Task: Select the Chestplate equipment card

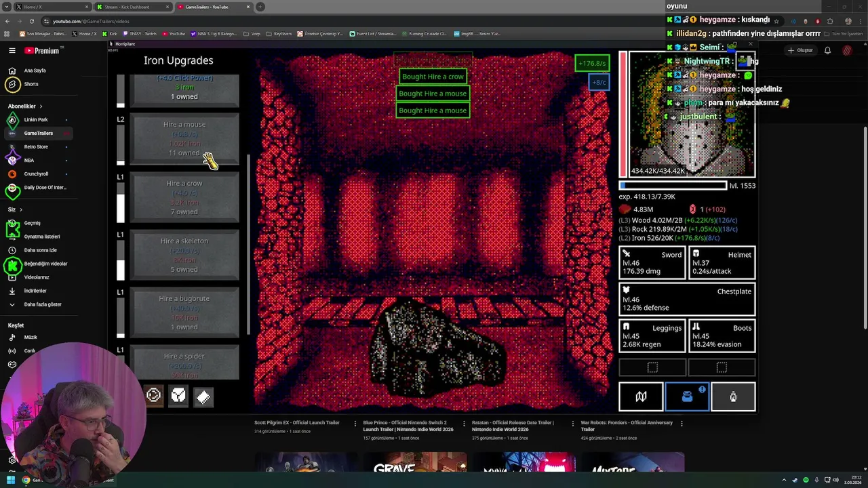Action: click(x=687, y=299)
